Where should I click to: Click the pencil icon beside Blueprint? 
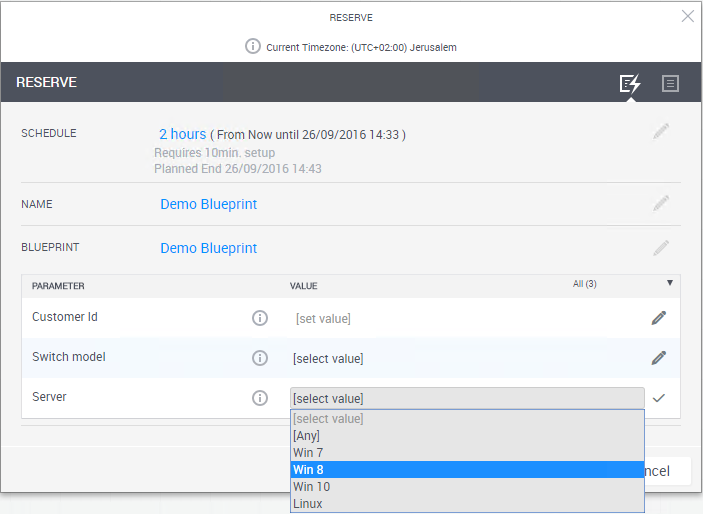660,247
